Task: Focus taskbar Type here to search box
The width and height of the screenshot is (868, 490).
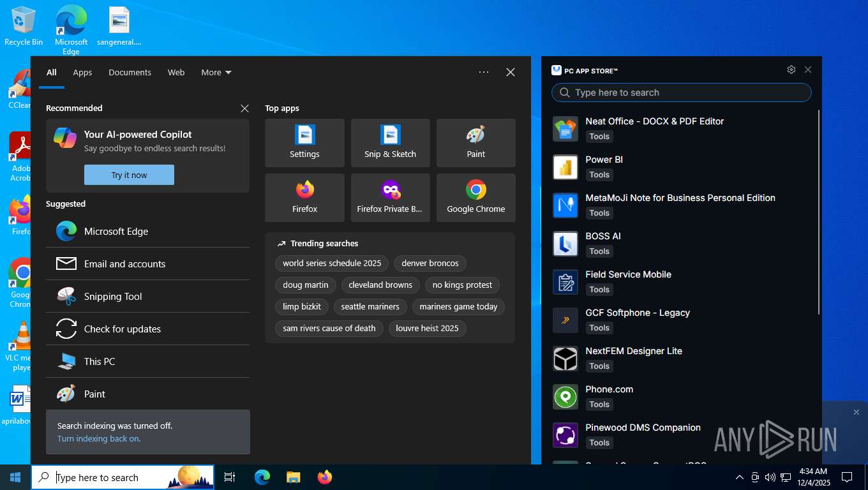Action: [x=123, y=477]
